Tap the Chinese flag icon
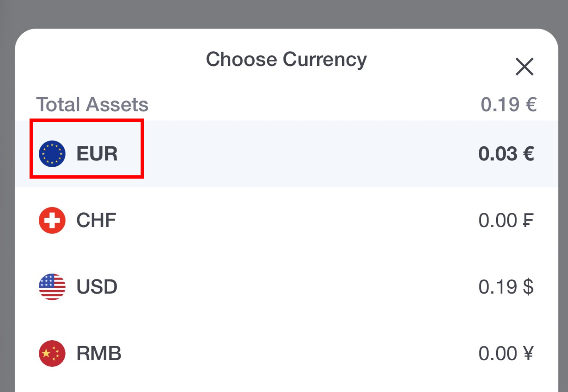 tap(52, 353)
